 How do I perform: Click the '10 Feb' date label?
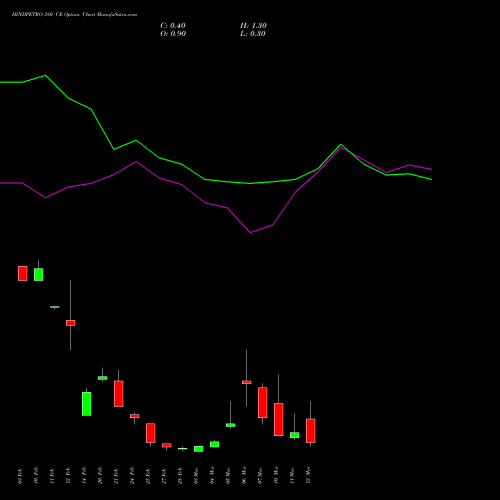tap(36, 476)
